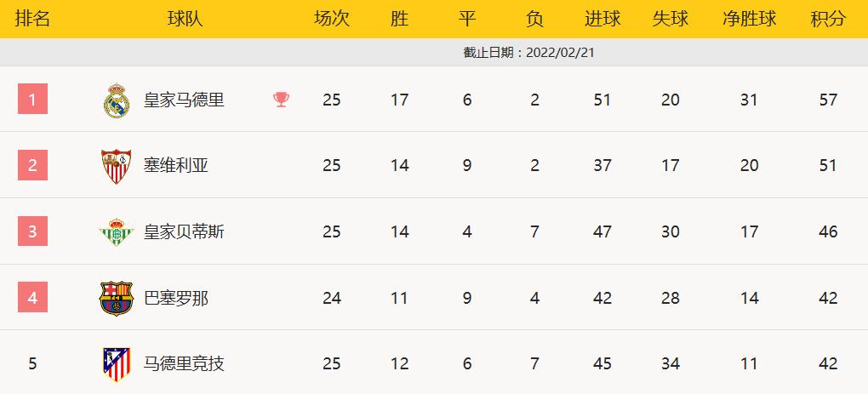Click the trophy icon beside 皇家马德里
868x394 pixels.
click(x=281, y=100)
